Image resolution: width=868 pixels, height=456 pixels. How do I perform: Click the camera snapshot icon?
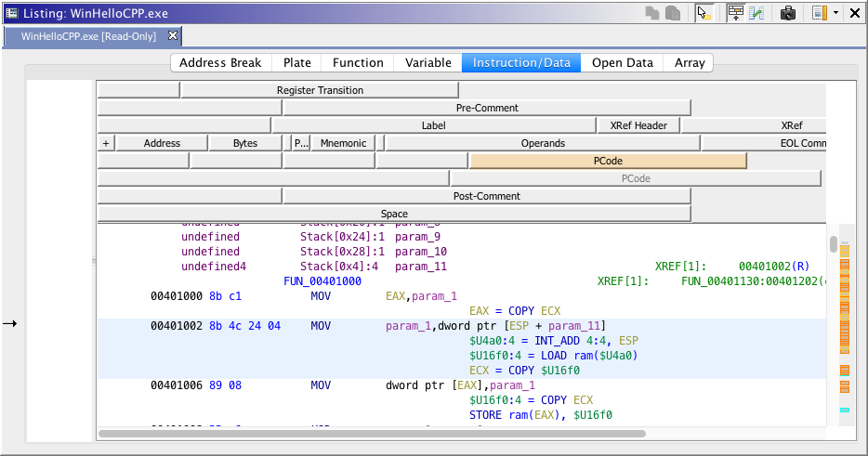(788, 13)
